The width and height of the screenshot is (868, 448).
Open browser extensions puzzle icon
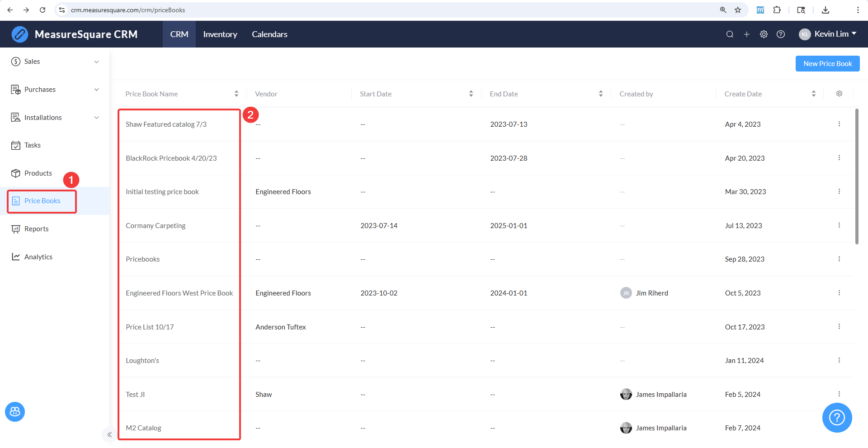pos(777,10)
